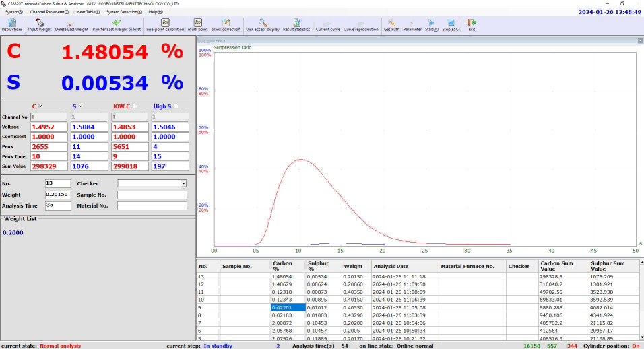644x349 pixels.
Task: Click the Sample No. input field
Action: pyautogui.click(x=152, y=195)
